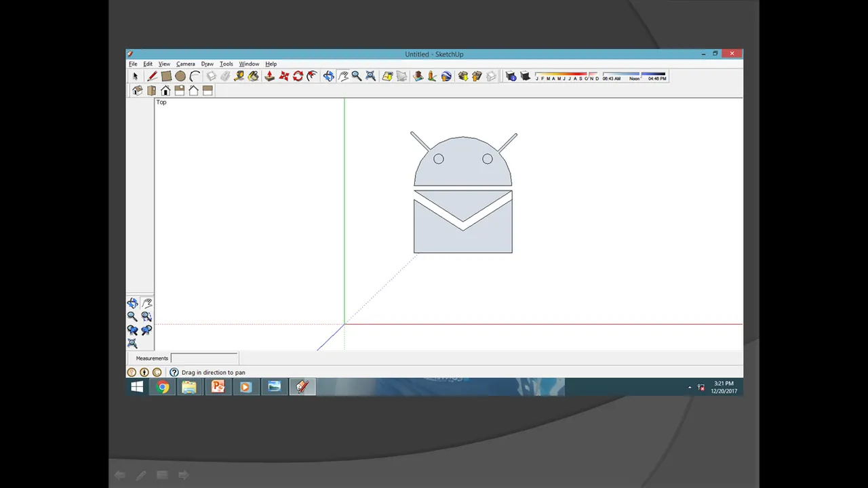Click the Share Model icon
Image resolution: width=868 pixels, height=488 pixels.
477,77
